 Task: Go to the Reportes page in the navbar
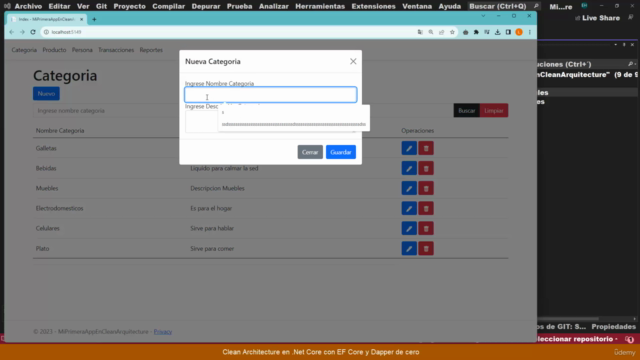coord(151,50)
